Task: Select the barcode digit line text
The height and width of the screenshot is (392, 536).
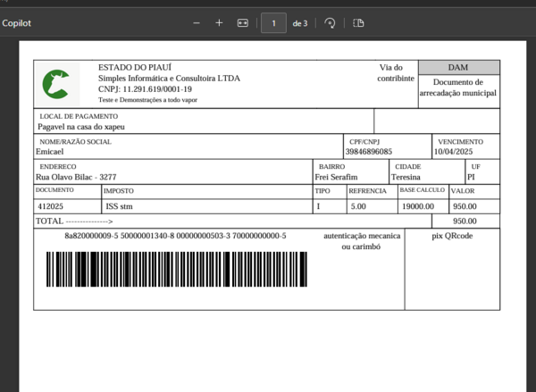Action: click(x=175, y=236)
